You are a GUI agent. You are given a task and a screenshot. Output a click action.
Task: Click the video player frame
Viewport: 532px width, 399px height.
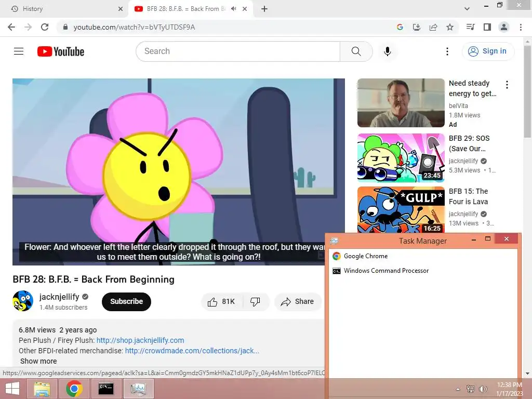click(x=179, y=172)
